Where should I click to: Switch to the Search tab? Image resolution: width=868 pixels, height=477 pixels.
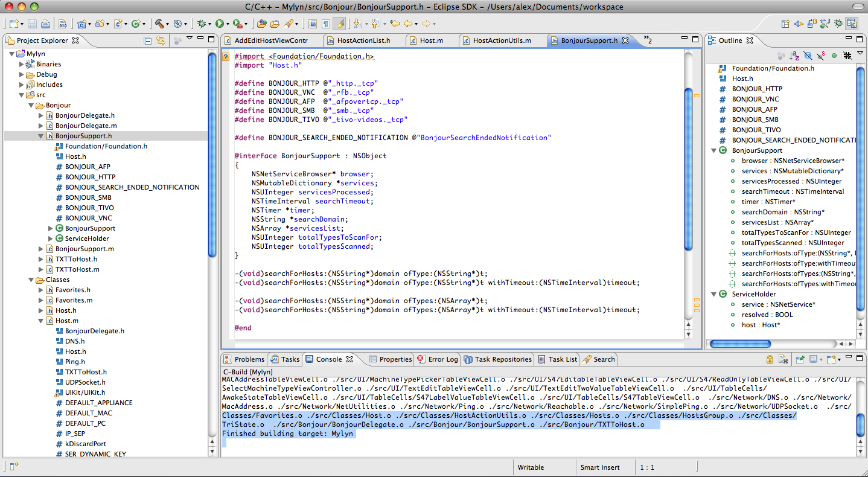(599, 359)
